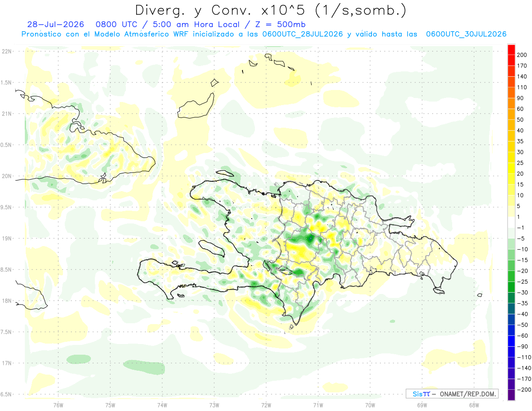
Task: Click the level text 'Z = 500mb'
Action: [x=281, y=24]
